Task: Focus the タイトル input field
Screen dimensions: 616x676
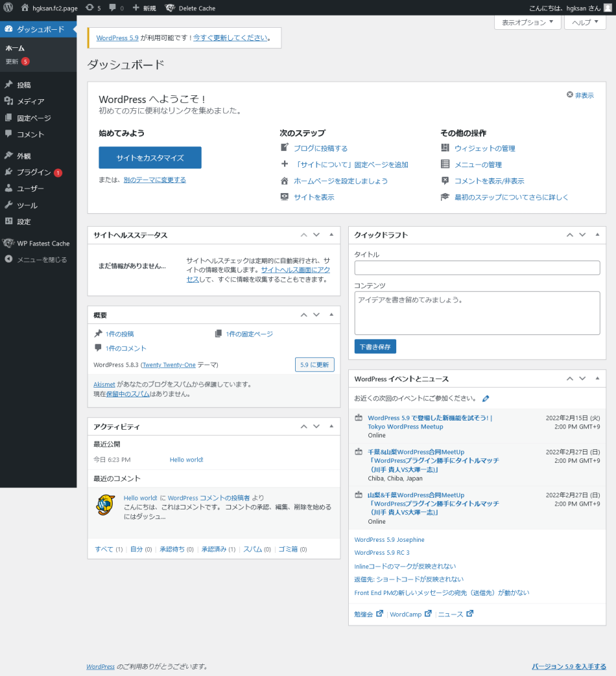Action: 477,268
